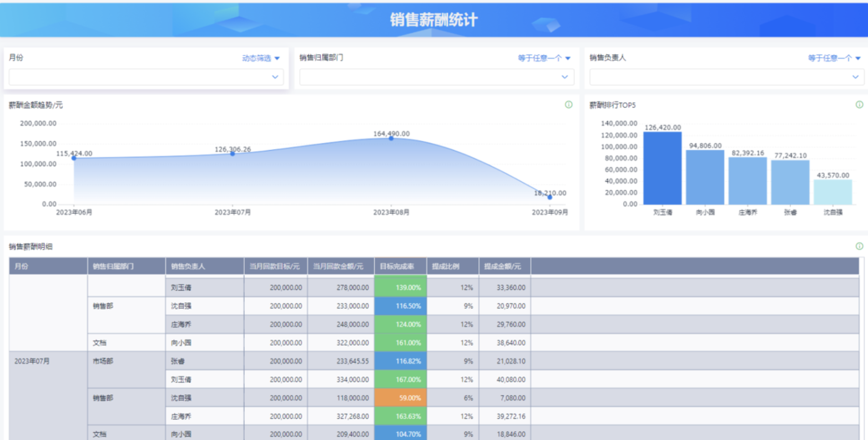Expand the 销售归属部门 filter select box
The height and width of the screenshot is (440, 868).
click(437, 77)
